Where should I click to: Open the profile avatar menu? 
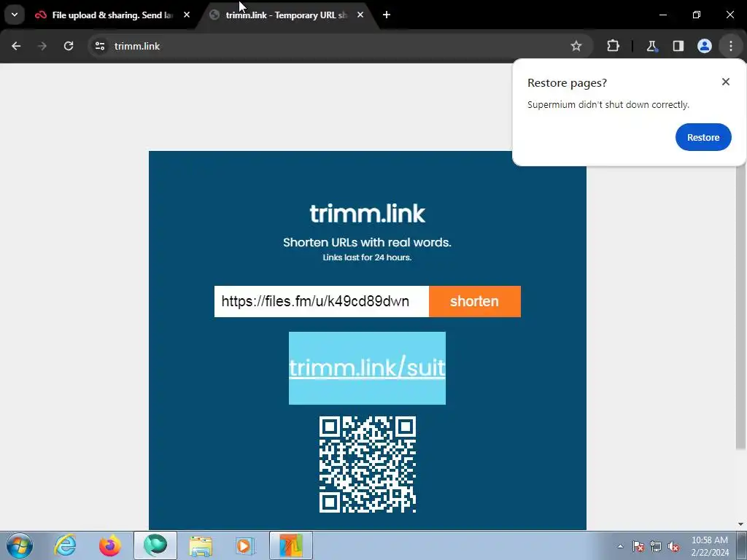[704, 46]
